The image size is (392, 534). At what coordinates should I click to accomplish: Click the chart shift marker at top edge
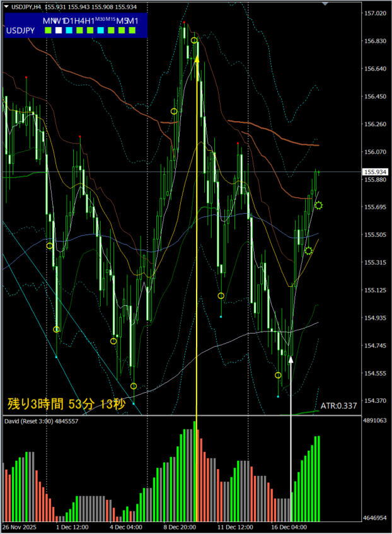click(325, 4)
